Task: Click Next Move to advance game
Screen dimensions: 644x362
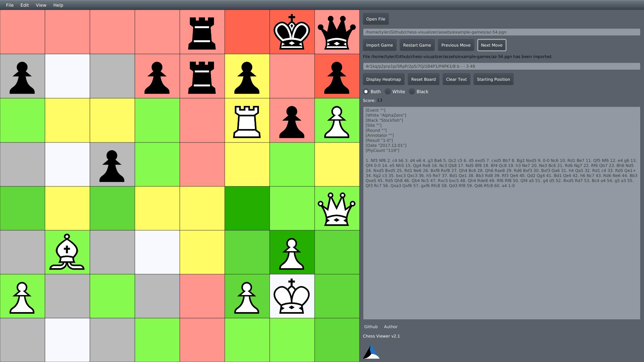Action: 491,45
